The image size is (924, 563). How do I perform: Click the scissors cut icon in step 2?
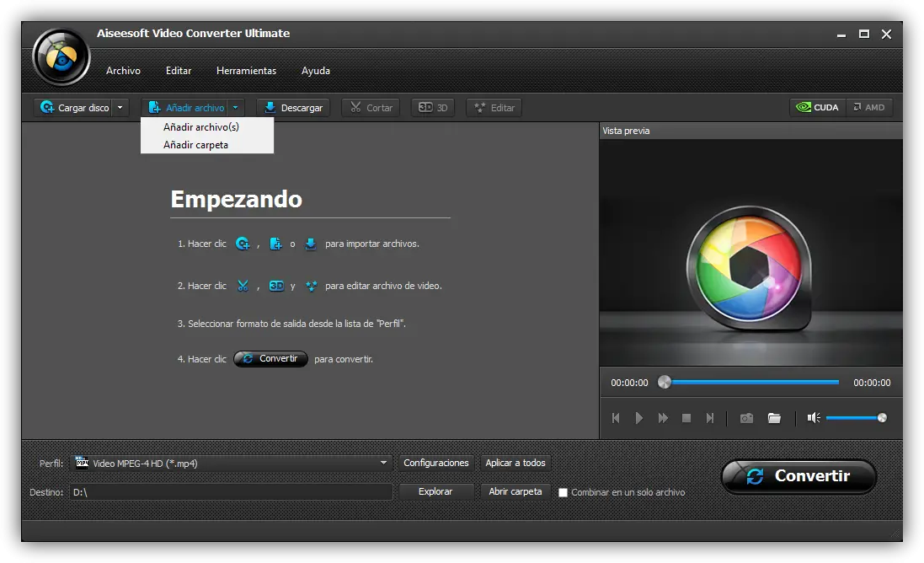click(243, 286)
